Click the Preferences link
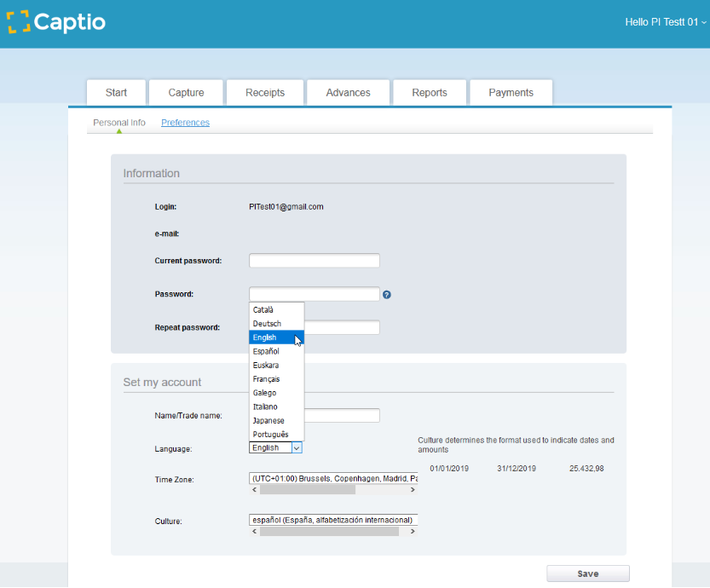This screenshot has height=588, width=710. point(185,123)
